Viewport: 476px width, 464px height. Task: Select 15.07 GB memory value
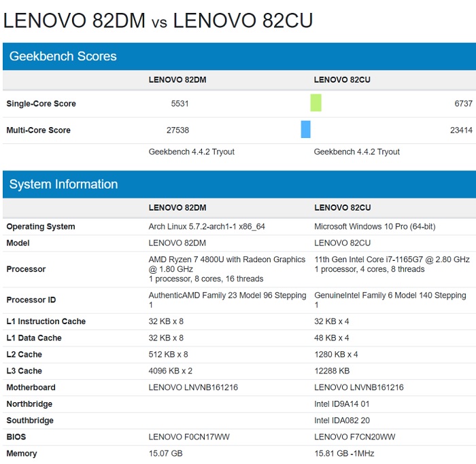(165, 454)
